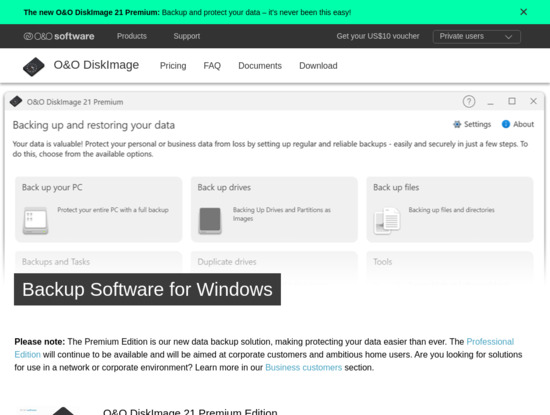Image resolution: width=550 pixels, height=415 pixels.
Task: Click the DiskImage window title bar icon
Action: click(16, 102)
